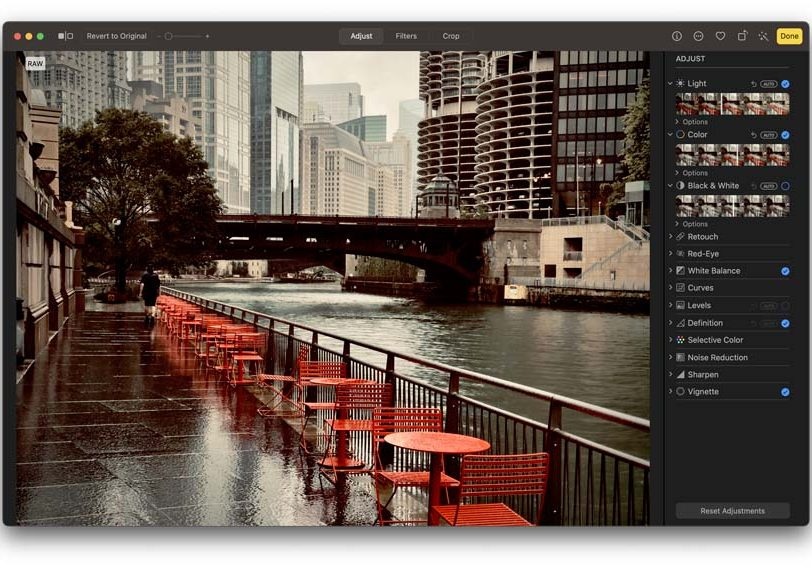Click the Auto Enhance magic wand icon

[x=763, y=36]
